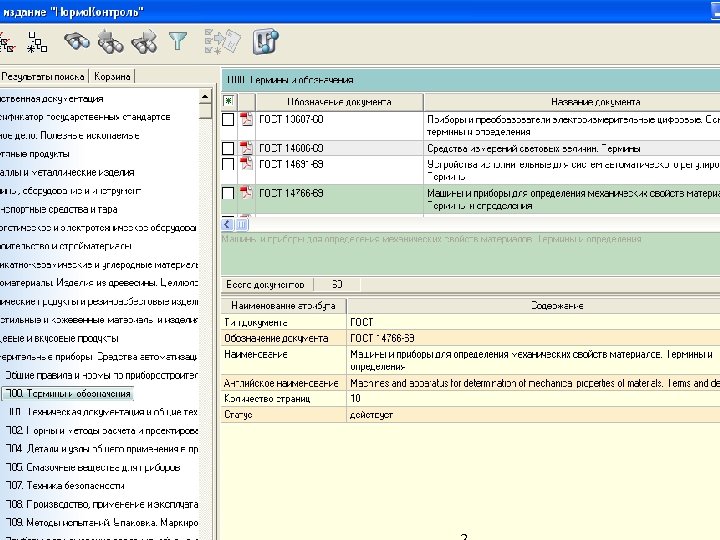Click the English name attribute value
Screen dimensions: 720x540
coord(534,383)
